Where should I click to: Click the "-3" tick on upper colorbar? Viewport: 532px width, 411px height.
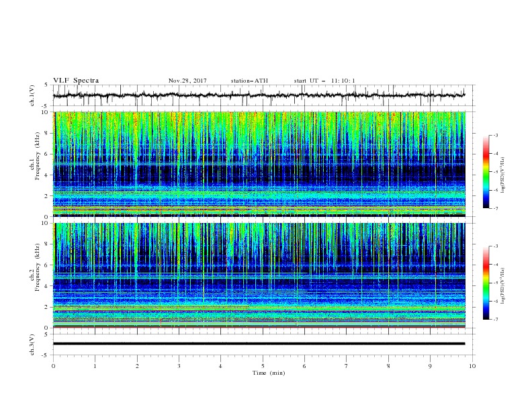(495, 135)
